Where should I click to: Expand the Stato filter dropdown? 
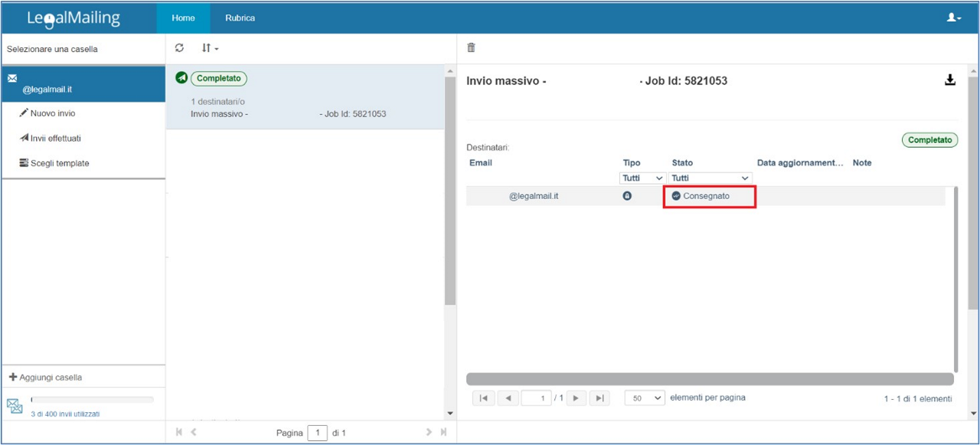click(x=710, y=178)
